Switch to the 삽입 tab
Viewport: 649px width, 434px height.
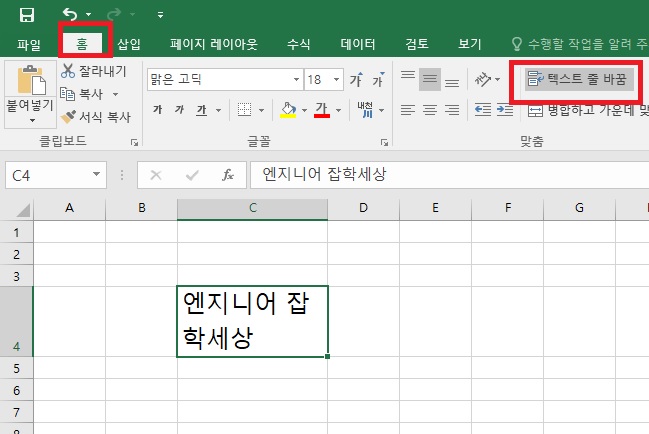coord(129,44)
